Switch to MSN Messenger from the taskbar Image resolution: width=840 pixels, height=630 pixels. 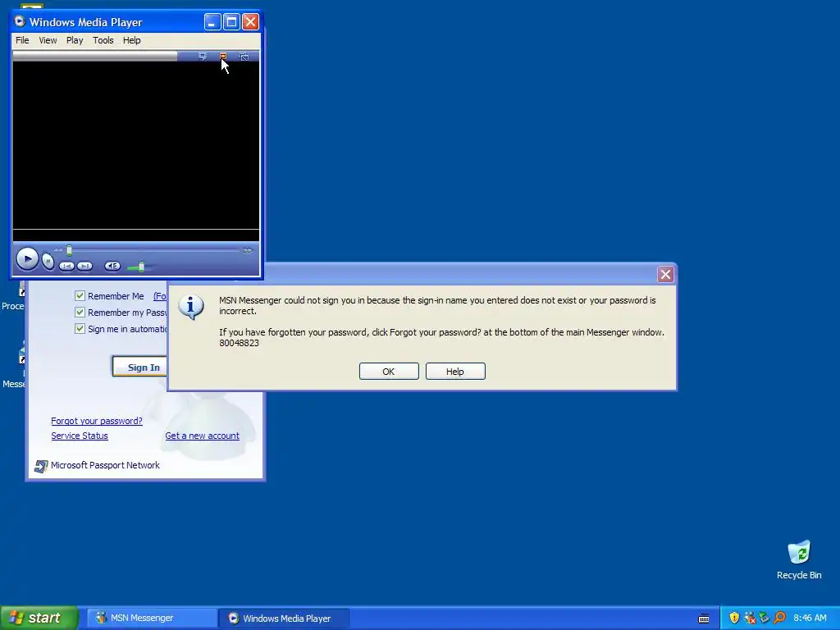(151, 619)
